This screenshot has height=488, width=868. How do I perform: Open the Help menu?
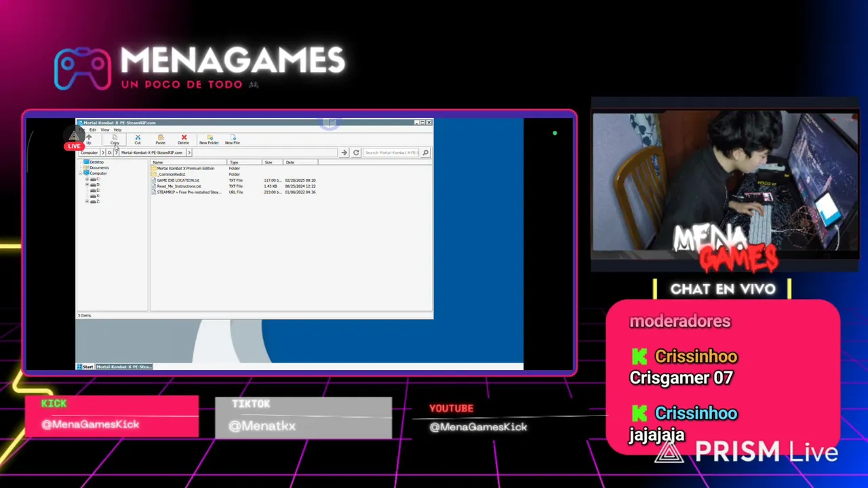click(x=117, y=129)
